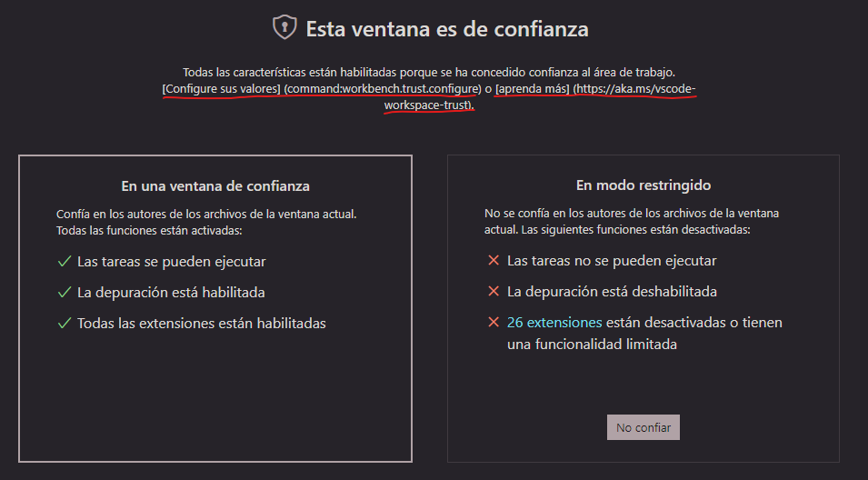Click the una funcionalidad limitada text
Image resolution: width=868 pixels, height=480 pixels.
(592, 345)
